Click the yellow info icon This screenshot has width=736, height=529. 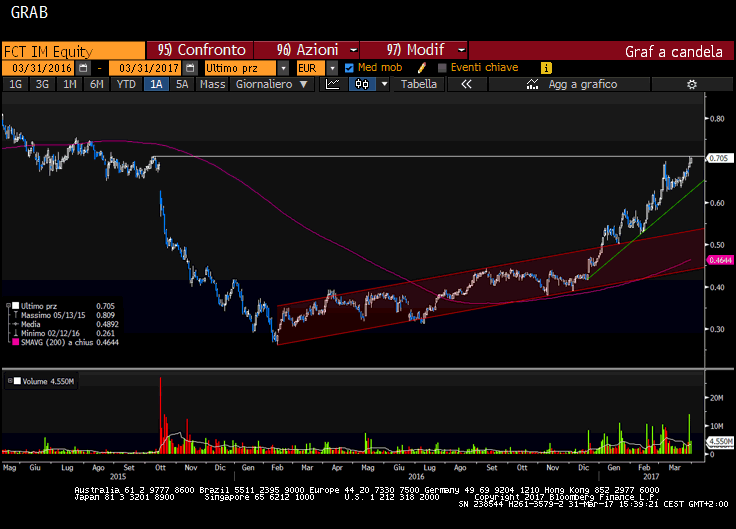tap(546, 68)
